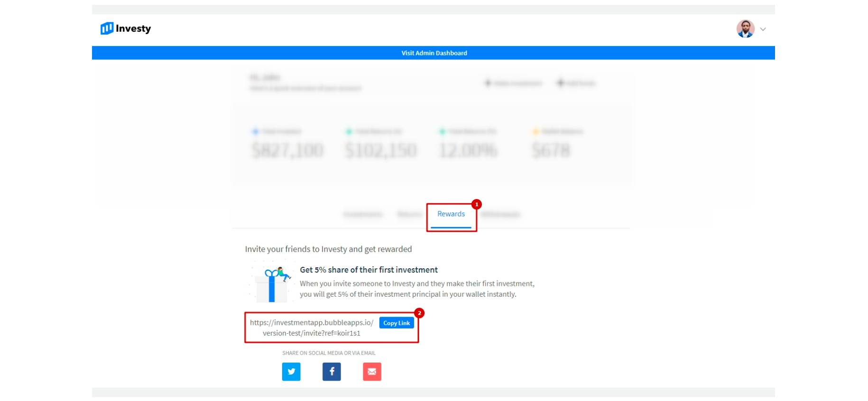Screen dimensions: 868x401
Task: Open the blurred Withdrawals tab
Action: (x=500, y=215)
